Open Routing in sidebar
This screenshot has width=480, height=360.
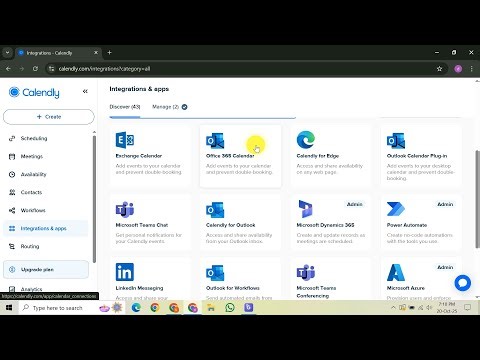(x=30, y=246)
